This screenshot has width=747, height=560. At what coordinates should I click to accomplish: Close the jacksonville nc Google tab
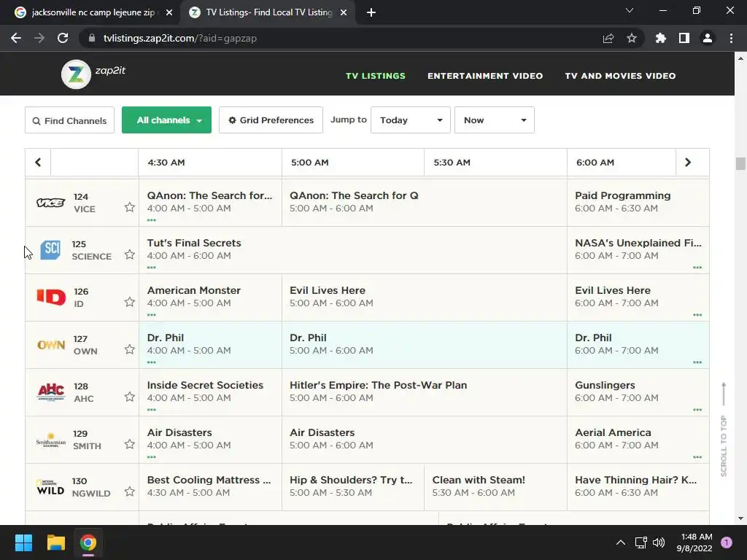click(169, 13)
